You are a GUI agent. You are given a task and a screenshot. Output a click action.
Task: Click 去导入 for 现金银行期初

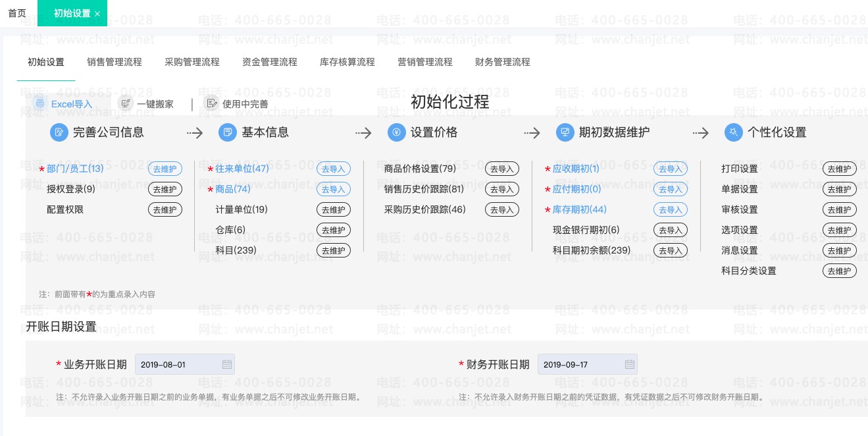click(x=671, y=231)
